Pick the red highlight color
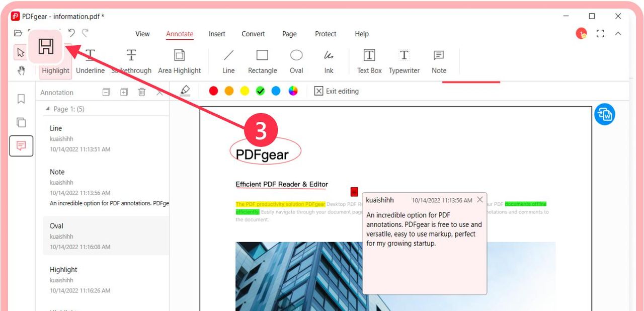 (213, 91)
